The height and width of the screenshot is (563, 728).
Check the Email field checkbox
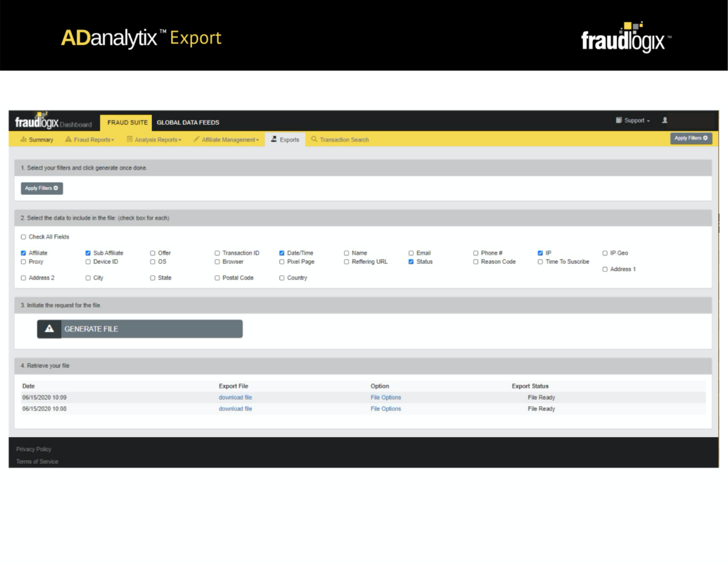click(x=411, y=253)
